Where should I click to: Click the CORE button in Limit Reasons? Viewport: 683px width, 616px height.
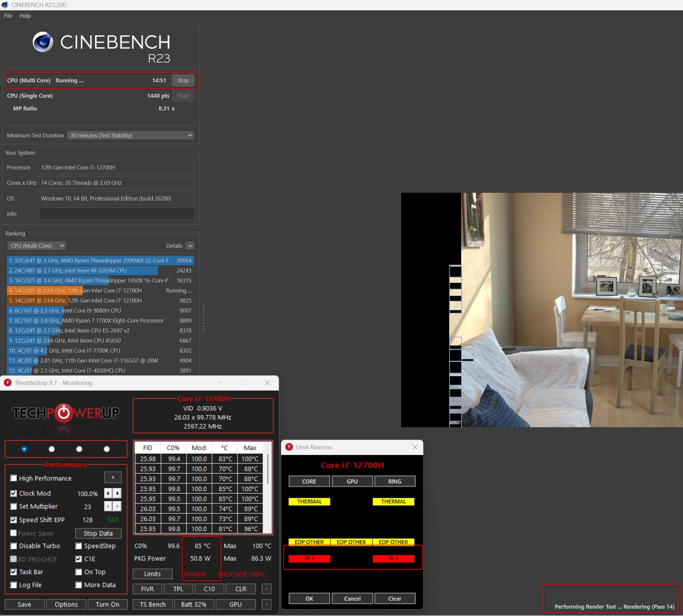(309, 481)
